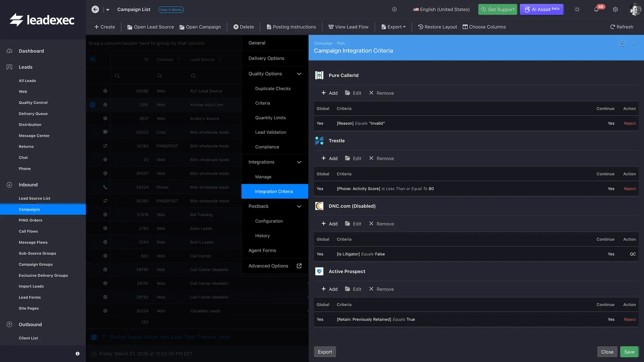Image resolution: width=644 pixels, height=362 pixels.
Task: Expand the Export dropdown
Action: (393, 27)
